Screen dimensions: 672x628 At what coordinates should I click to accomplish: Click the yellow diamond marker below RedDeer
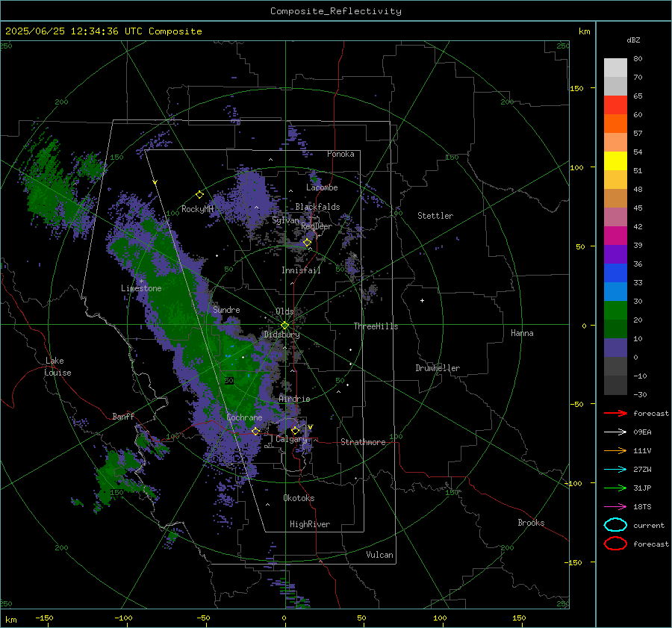[307, 243]
